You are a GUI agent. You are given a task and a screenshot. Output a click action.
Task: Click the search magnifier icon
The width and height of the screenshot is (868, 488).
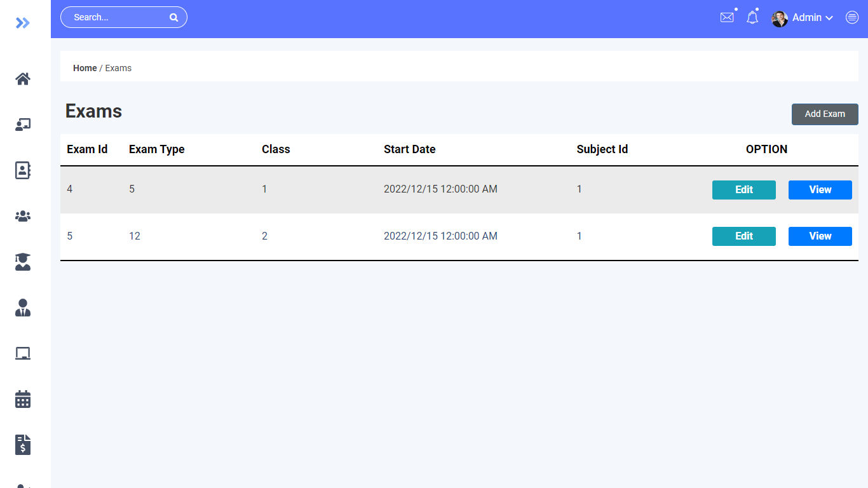(173, 18)
